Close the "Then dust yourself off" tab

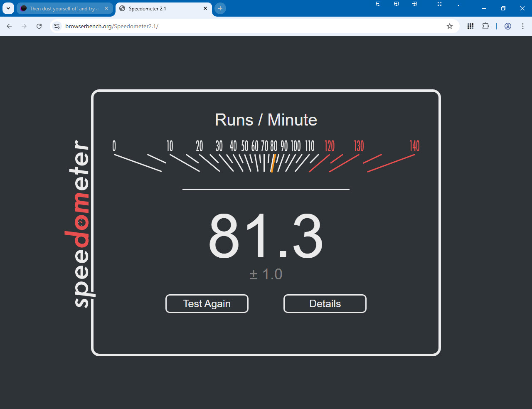coord(106,8)
